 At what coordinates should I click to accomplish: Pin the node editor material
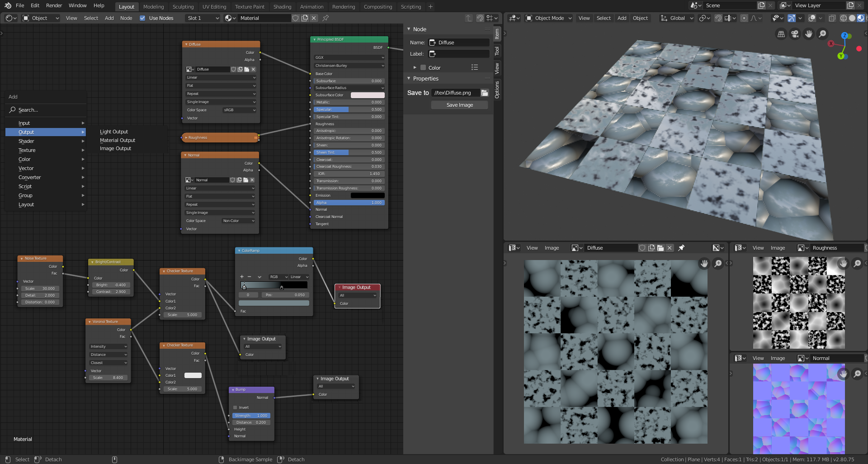(325, 18)
